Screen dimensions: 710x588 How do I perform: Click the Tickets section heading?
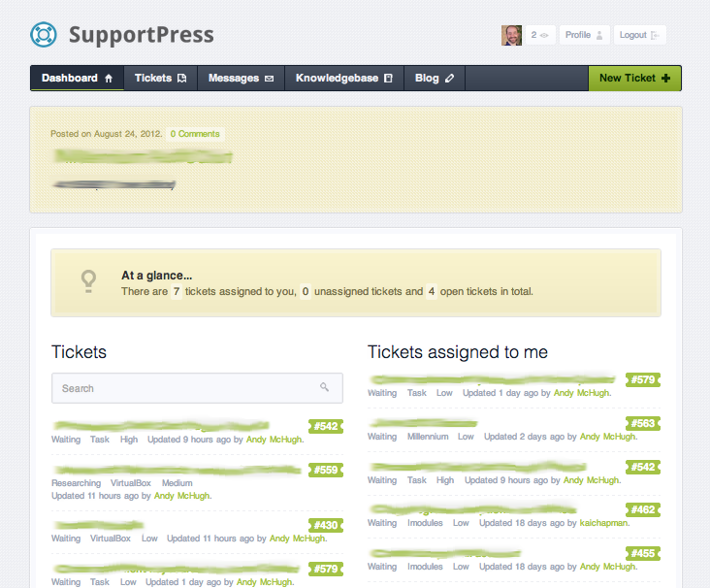click(x=79, y=352)
